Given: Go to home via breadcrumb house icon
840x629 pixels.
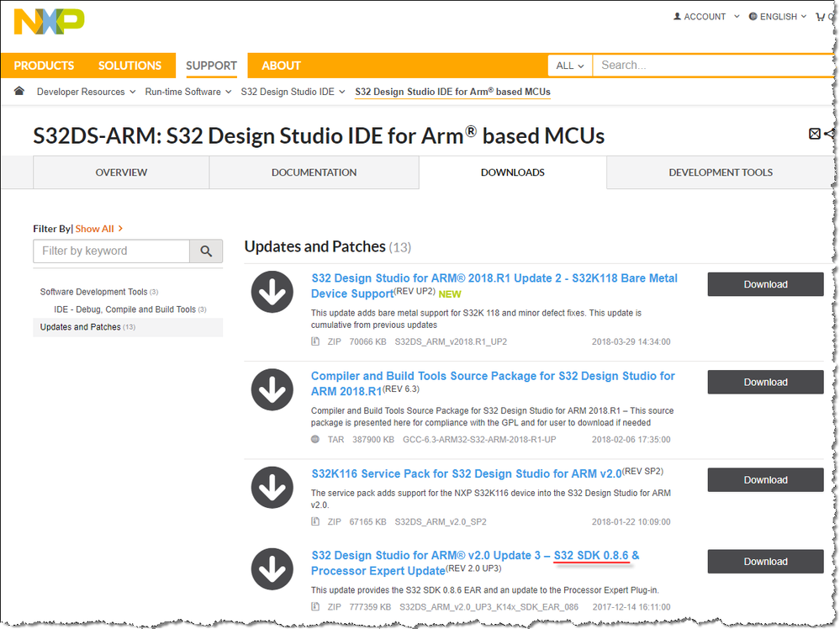Looking at the screenshot, I should click(19, 91).
